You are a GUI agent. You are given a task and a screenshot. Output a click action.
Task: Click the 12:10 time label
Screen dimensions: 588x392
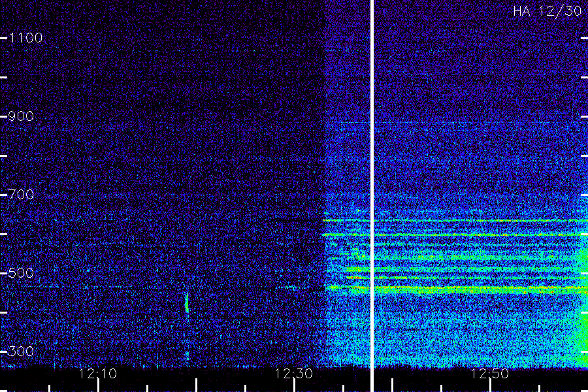[98, 374]
